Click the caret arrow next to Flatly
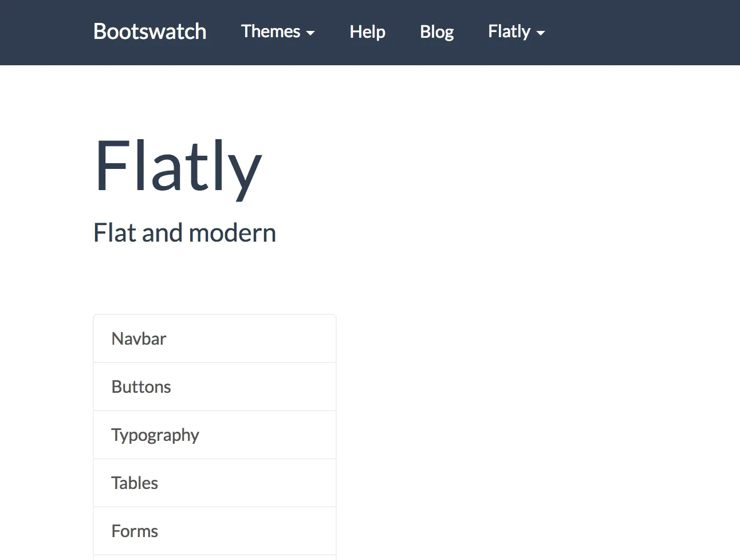The width and height of the screenshot is (740, 560). 541,33
